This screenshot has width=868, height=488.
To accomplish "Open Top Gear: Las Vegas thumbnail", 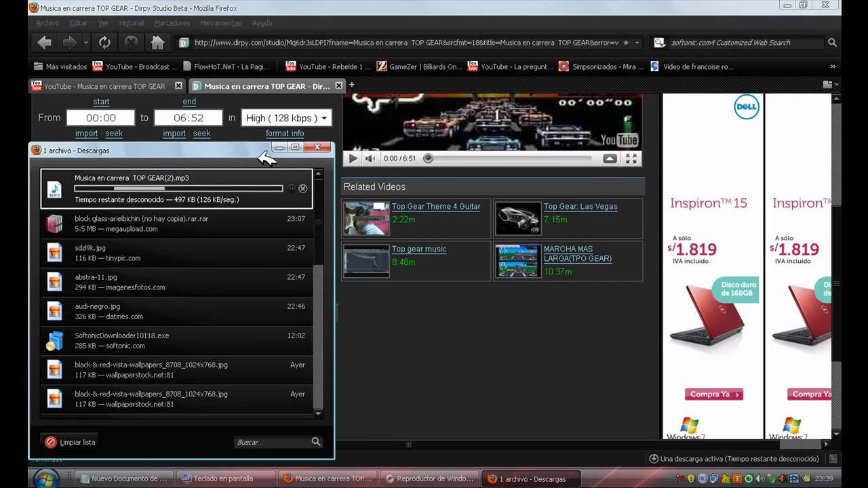I will tap(519, 218).
